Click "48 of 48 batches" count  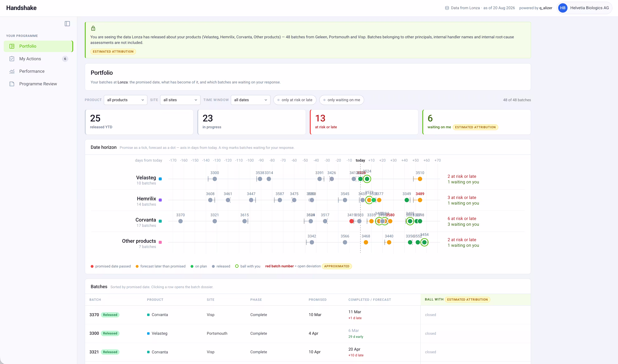click(517, 100)
